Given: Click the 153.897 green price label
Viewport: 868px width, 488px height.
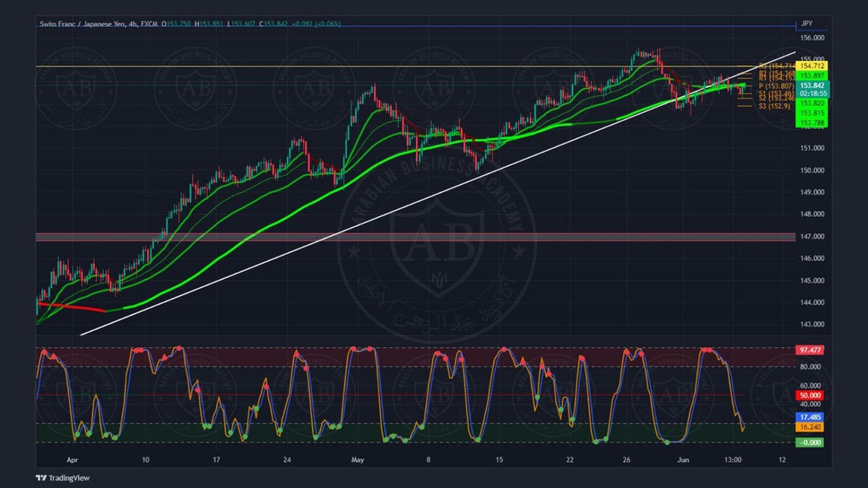Looking at the screenshot, I should pyautogui.click(x=812, y=76).
